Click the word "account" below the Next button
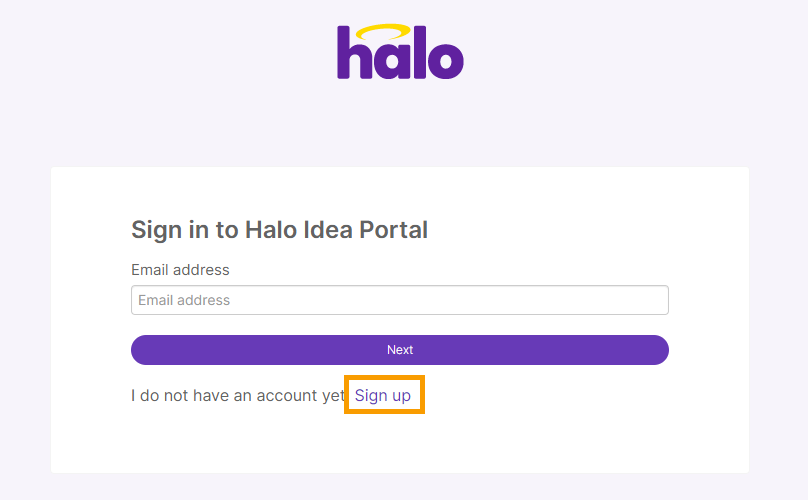 [x=287, y=395]
